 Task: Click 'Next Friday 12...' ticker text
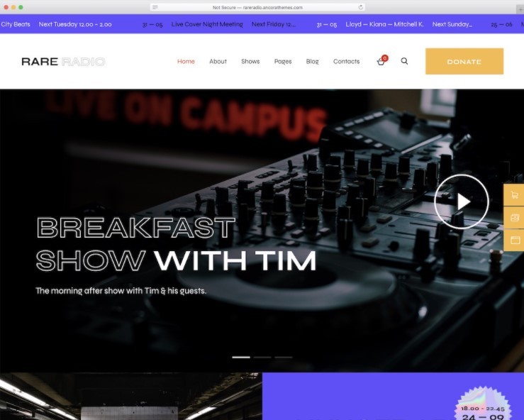pos(274,24)
